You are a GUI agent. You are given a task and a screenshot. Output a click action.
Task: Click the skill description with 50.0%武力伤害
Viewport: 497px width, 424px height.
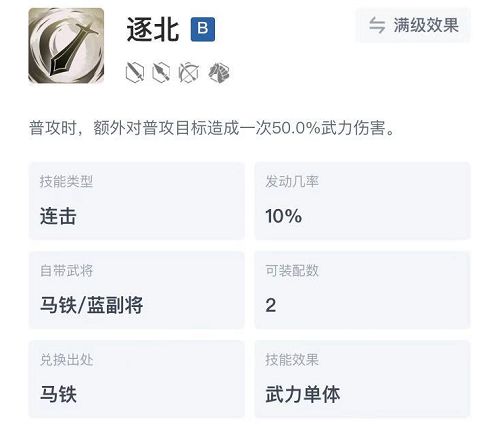click(212, 128)
